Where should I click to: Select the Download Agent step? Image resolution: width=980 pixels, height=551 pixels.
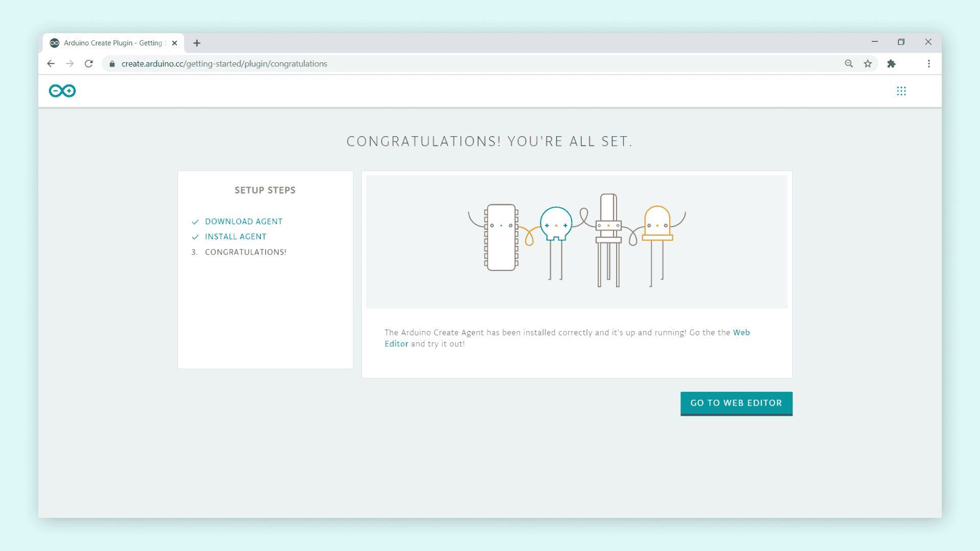tap(243, 221)
